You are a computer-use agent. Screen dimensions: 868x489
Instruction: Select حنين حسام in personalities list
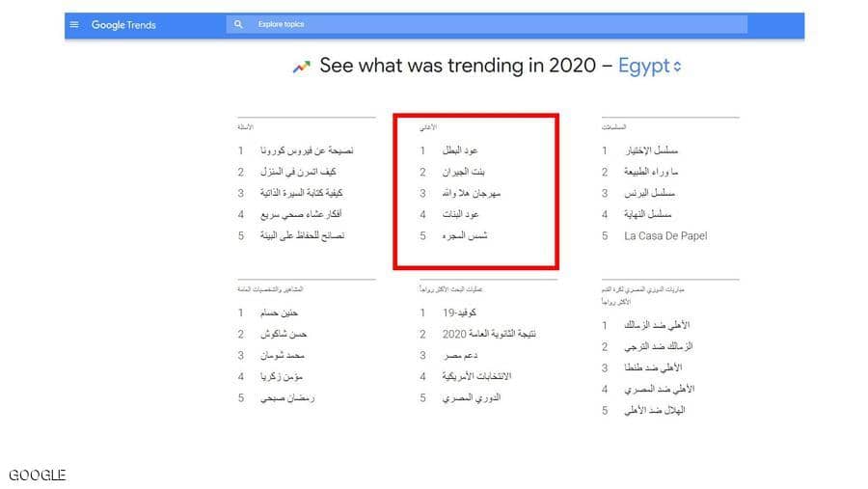point(280,312)
